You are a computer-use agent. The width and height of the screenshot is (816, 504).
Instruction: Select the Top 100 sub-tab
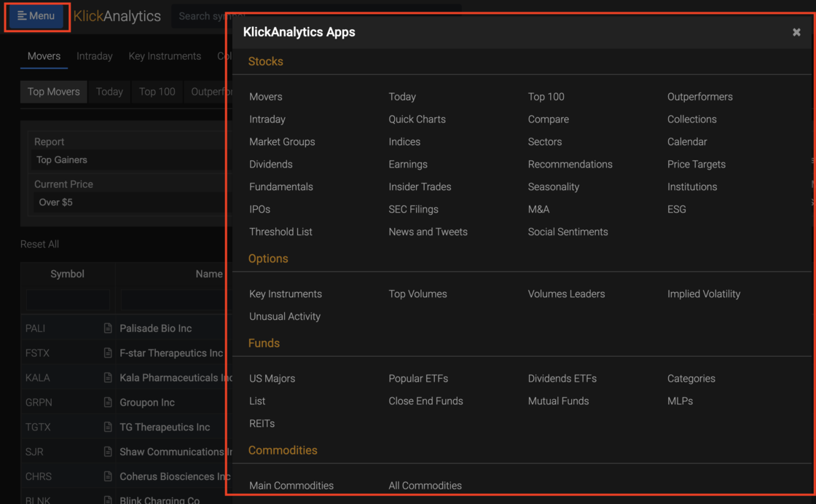(x=157, y=92)
